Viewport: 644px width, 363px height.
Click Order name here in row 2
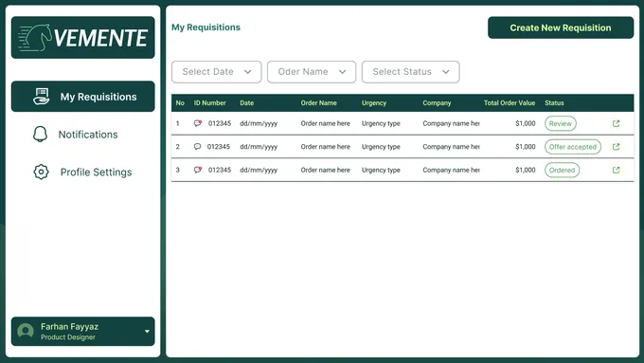[x=325, y=147]
